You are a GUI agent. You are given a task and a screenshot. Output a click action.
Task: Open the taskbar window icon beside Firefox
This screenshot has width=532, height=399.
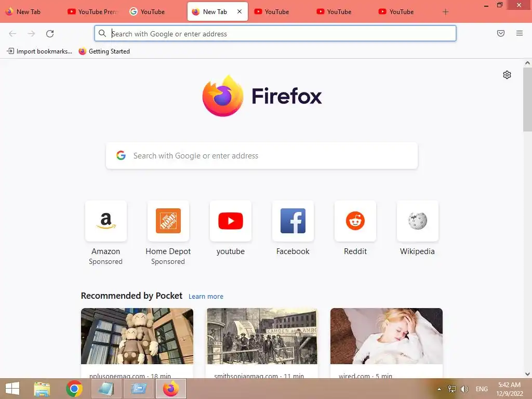tap(139, 389)
